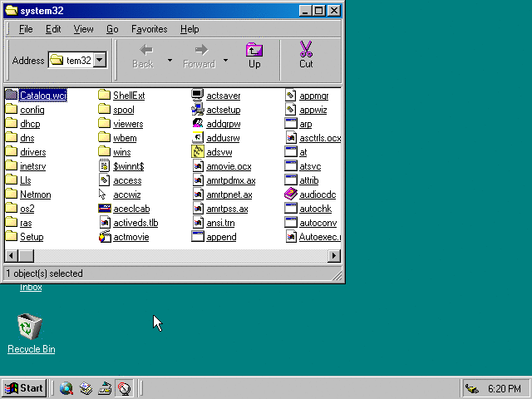Select the adsvw program icon
The image size is (532, 399).
198,151
